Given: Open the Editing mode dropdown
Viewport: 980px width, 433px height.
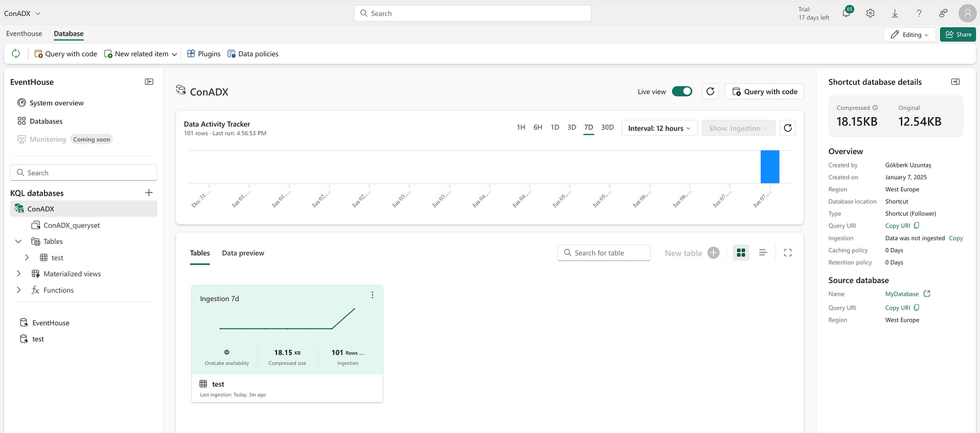Looking at the screenshot, I should click(x=909, y=34).
